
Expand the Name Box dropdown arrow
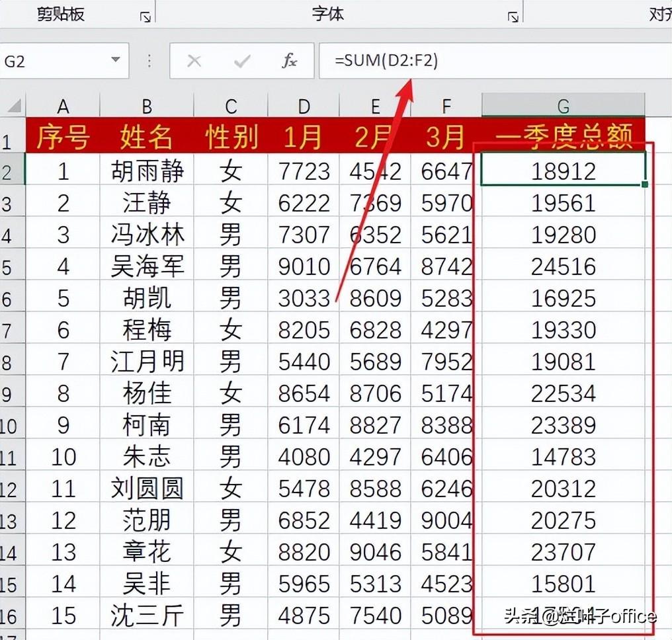coord(115,60)
